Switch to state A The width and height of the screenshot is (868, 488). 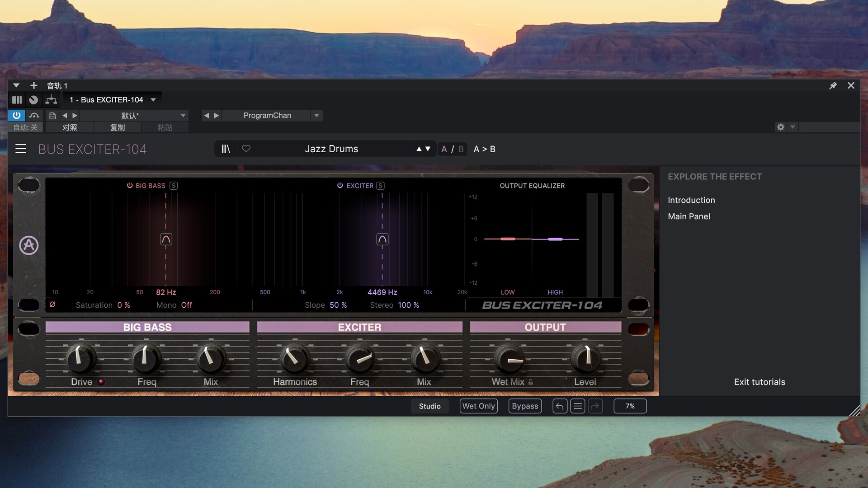[444, 149]
